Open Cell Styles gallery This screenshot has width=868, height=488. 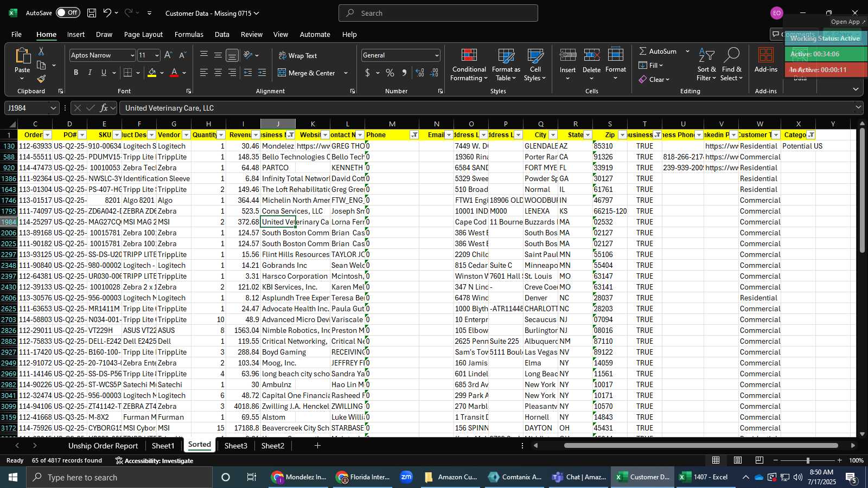click(535, 65)
